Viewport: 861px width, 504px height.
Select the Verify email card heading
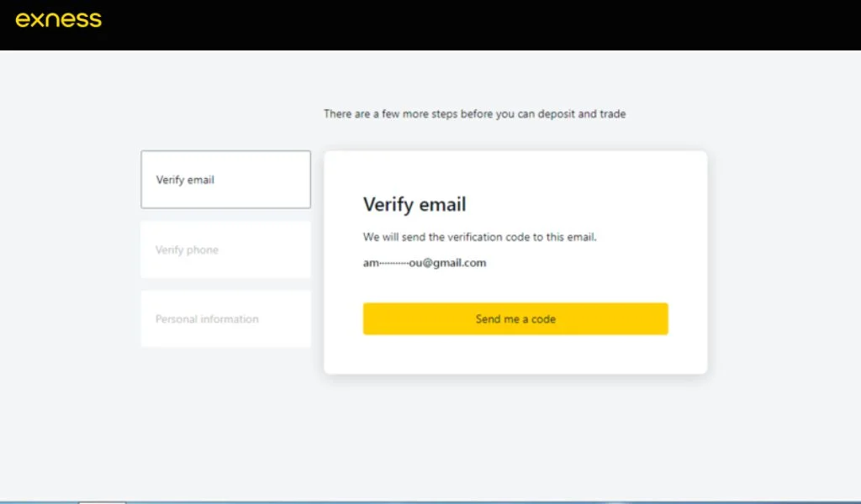point(415,204)
